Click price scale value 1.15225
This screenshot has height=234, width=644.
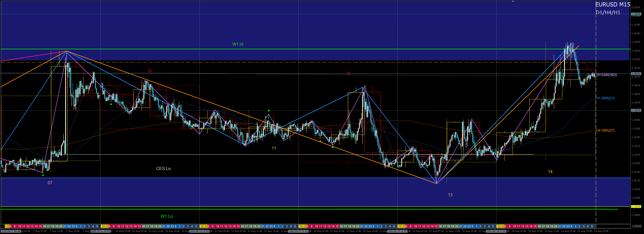pos(636,163)
